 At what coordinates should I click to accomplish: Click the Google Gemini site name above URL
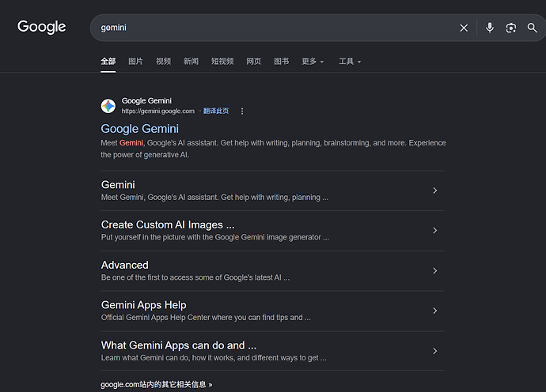point(146,101)
